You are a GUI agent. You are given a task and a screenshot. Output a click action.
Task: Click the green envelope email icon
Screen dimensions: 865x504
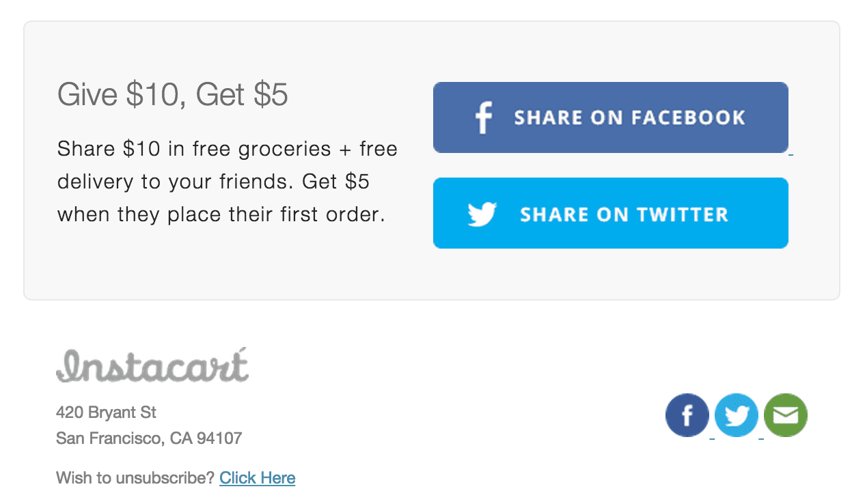click(786, 415)
